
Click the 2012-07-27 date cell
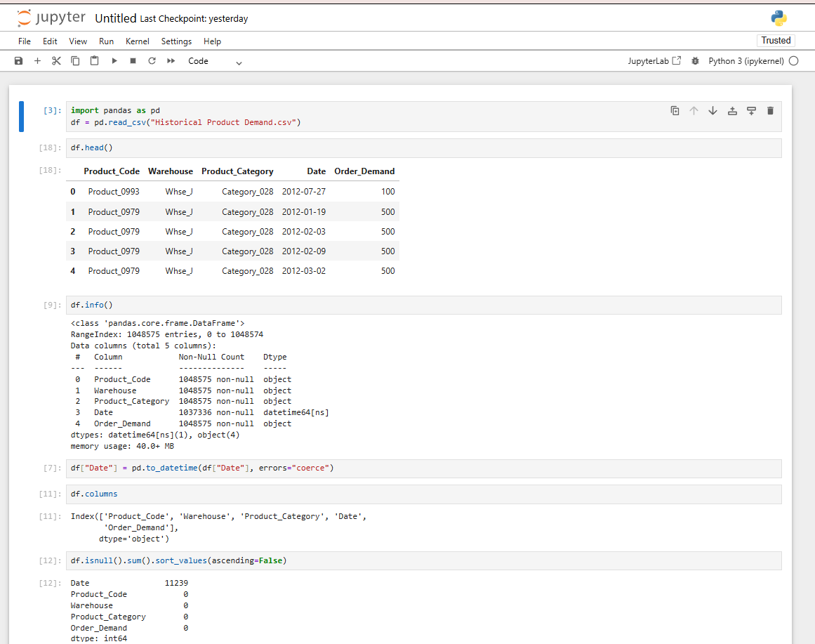[x=304, y=192]
